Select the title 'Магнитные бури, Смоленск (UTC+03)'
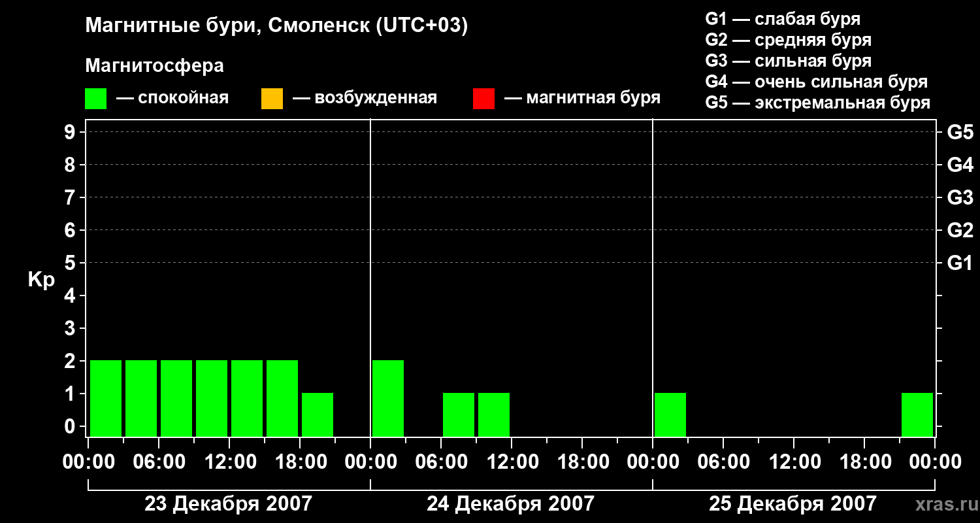Screen dimensions: 980x523 coord(277,26)
